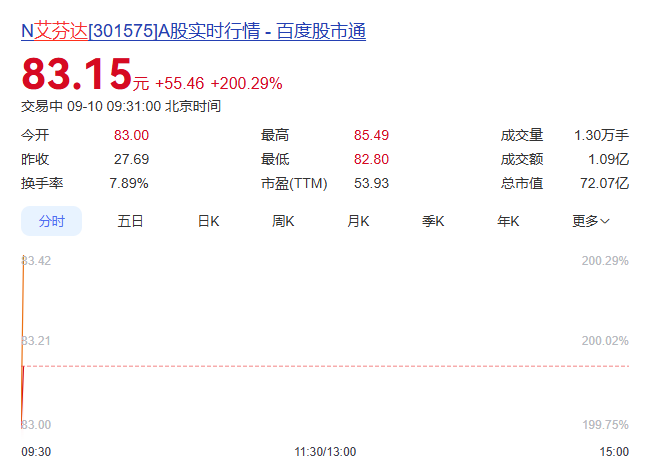Click the 昨收 label
The height and width of the screenshot is (467, 654).
[x=35, y=159]
